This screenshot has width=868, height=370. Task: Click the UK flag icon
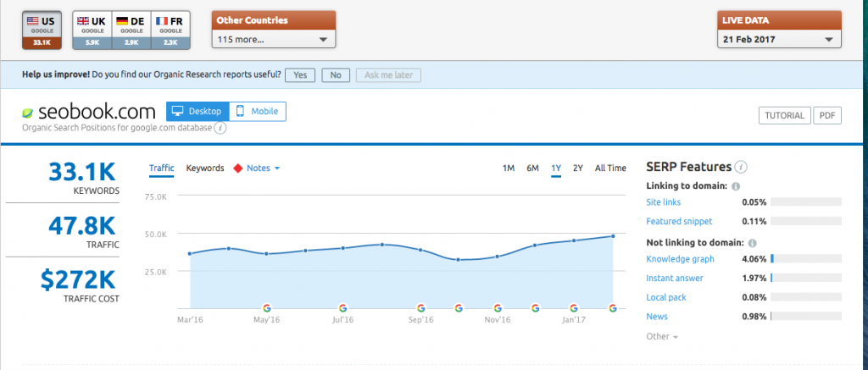pos(83,21)
